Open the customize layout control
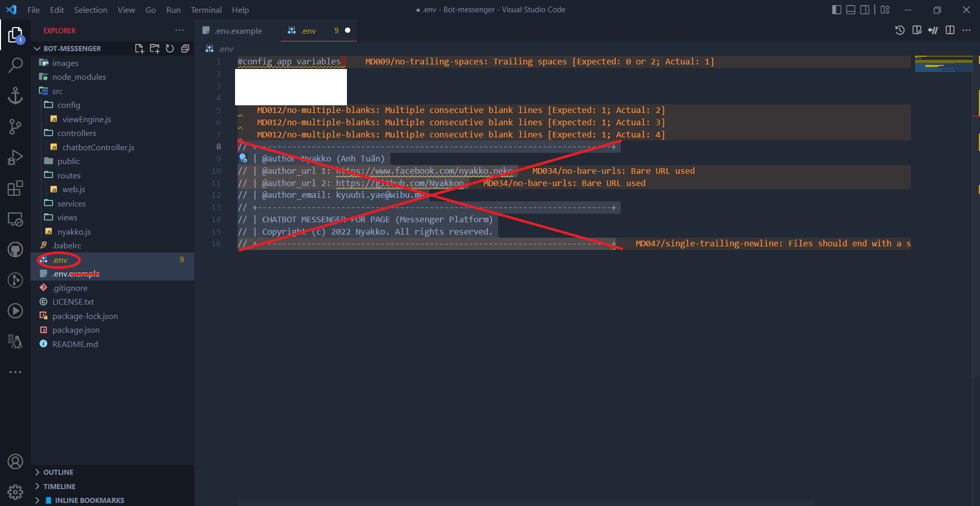 [x=885, y=10]
